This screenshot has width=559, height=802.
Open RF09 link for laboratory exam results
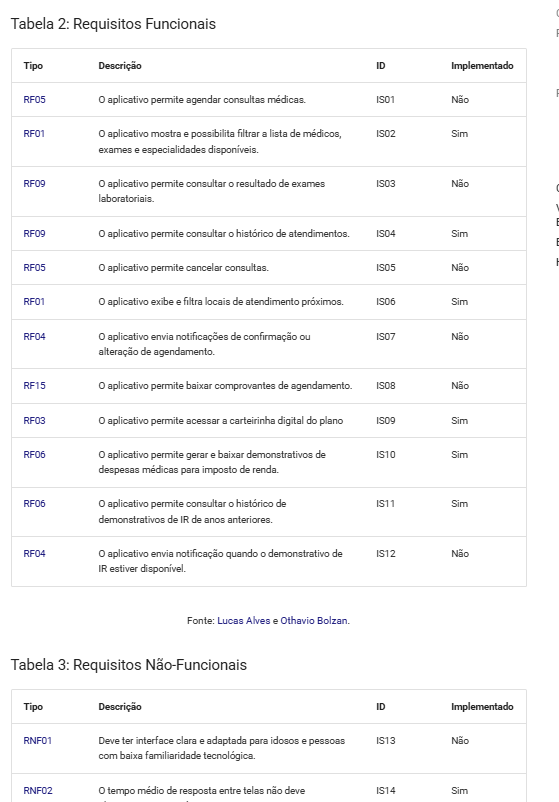click(34, 184)
